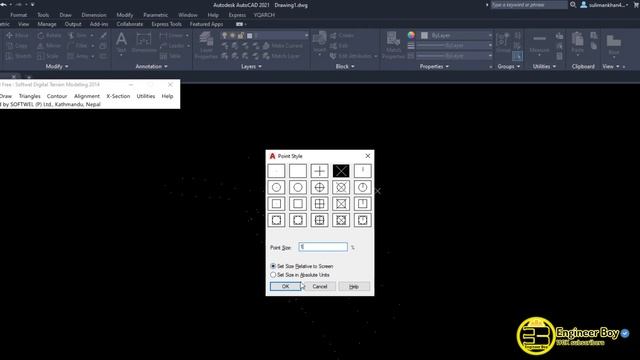
Task: Open X-Section menu in Softwel window
Action: click(118, 96)
